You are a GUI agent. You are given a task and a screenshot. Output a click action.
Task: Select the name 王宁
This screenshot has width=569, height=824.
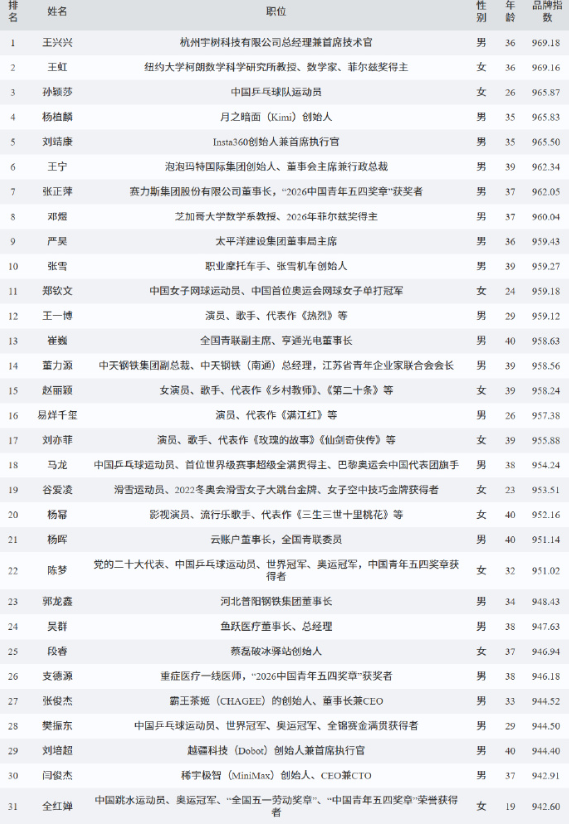[x=57, y=167]
